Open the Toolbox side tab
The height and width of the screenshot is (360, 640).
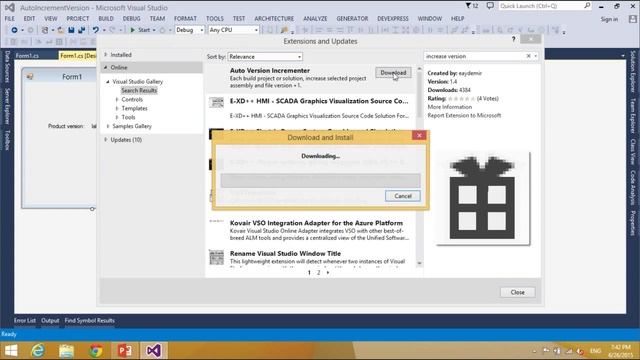click(x=7, y=140)
